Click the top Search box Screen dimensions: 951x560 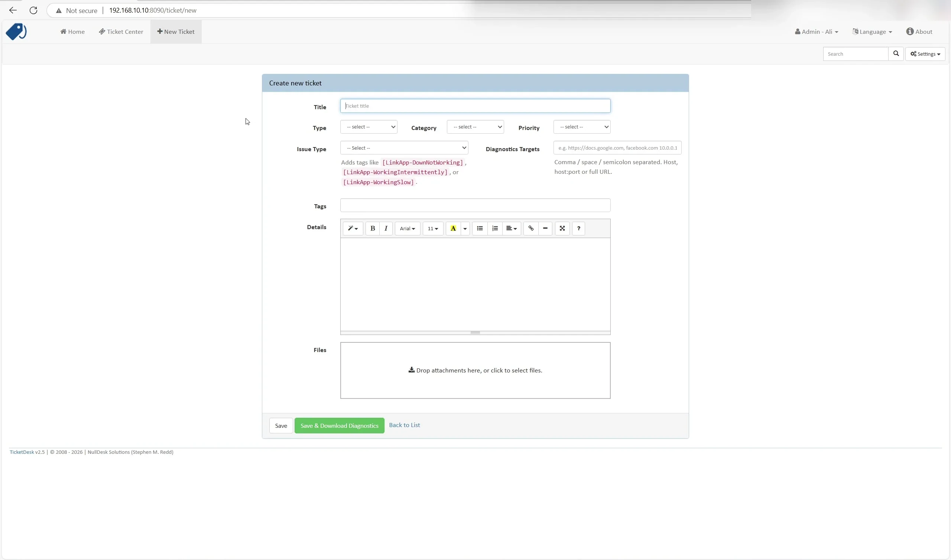coord(856,54)
